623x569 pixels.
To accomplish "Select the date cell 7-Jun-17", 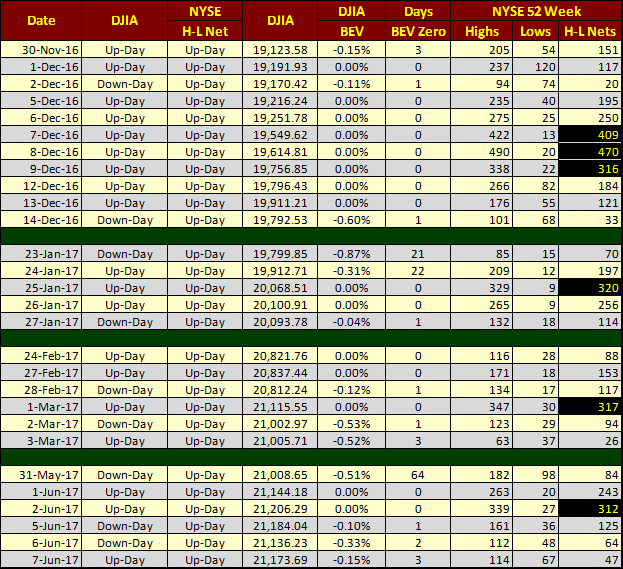I will click(x=41, y=560).
